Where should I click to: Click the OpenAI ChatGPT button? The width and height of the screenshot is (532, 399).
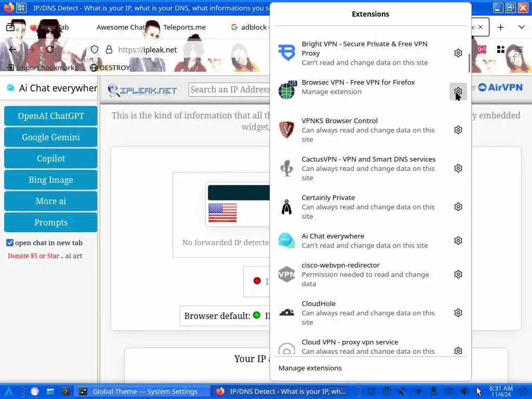50,116
